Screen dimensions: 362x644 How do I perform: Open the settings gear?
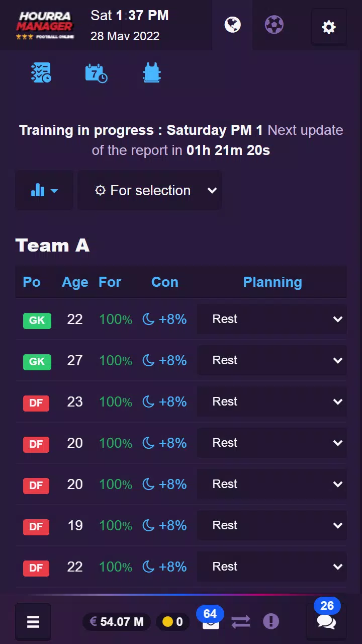tap(328, 27)
